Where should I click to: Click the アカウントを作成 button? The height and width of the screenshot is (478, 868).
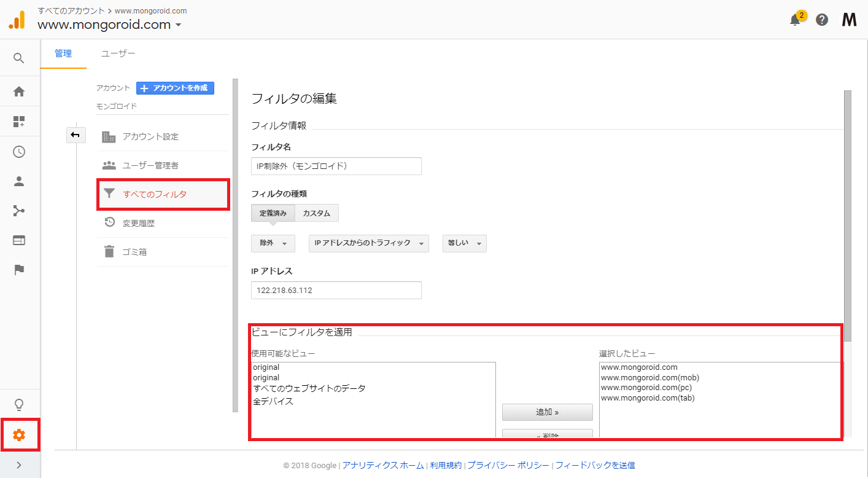tap(175, 88)
